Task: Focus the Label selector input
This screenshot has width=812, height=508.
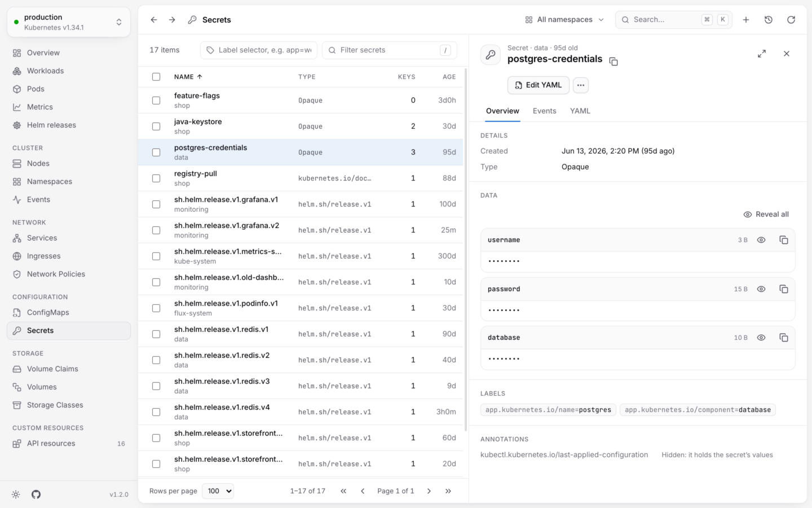Action: pos(259,50)
